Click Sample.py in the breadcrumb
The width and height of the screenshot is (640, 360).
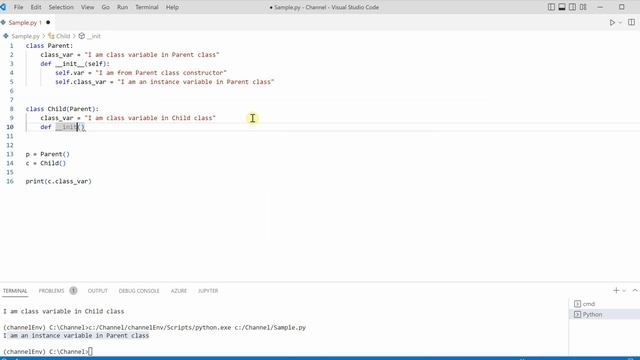(25, 36)
